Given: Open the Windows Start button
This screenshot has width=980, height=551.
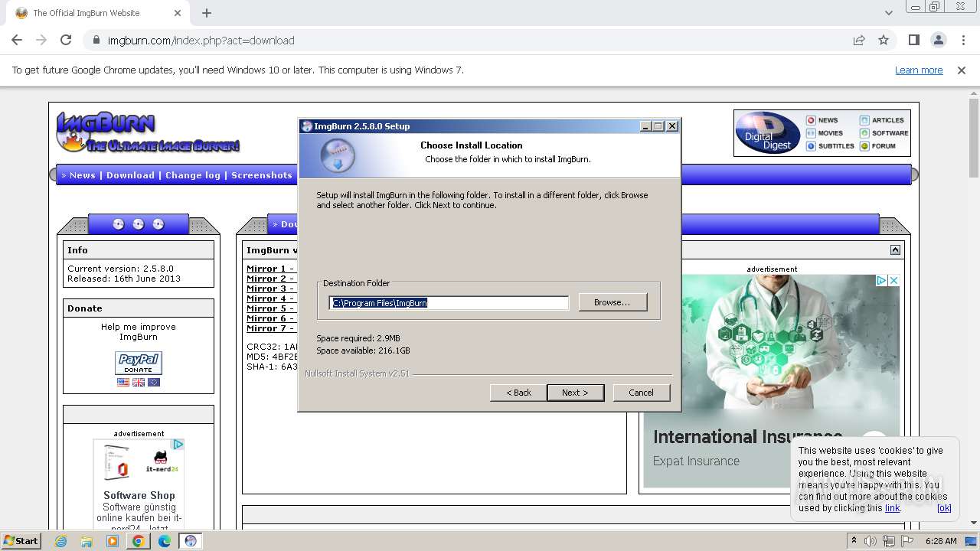Looking at the screenshot, I should (x=21, y=541).
